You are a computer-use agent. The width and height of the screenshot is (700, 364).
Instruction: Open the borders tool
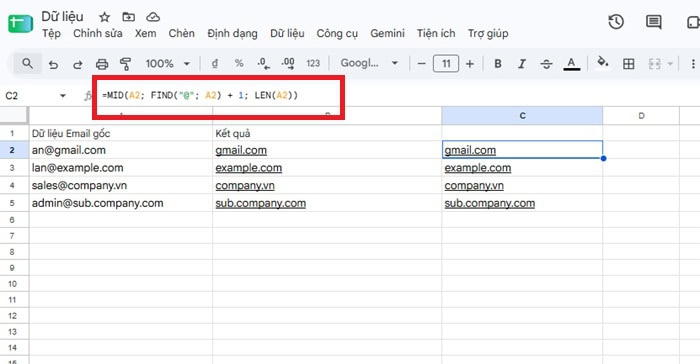coord(629,64)
